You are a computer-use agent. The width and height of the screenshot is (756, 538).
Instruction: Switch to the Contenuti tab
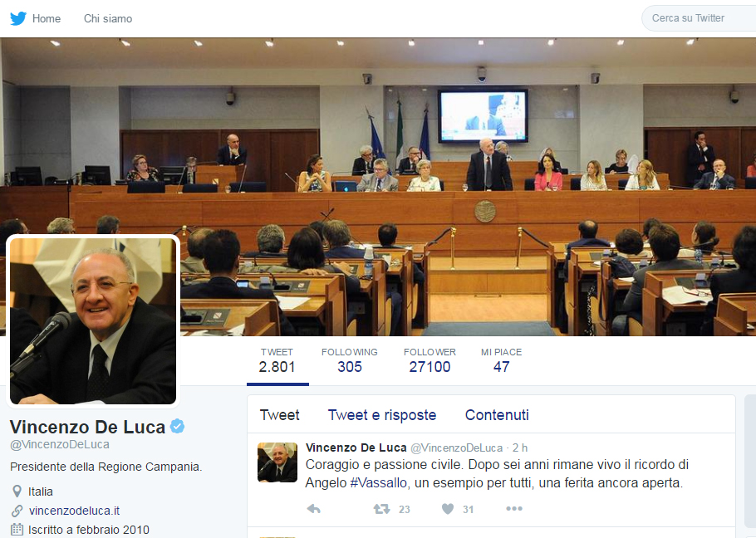click(x=497, y=414)
